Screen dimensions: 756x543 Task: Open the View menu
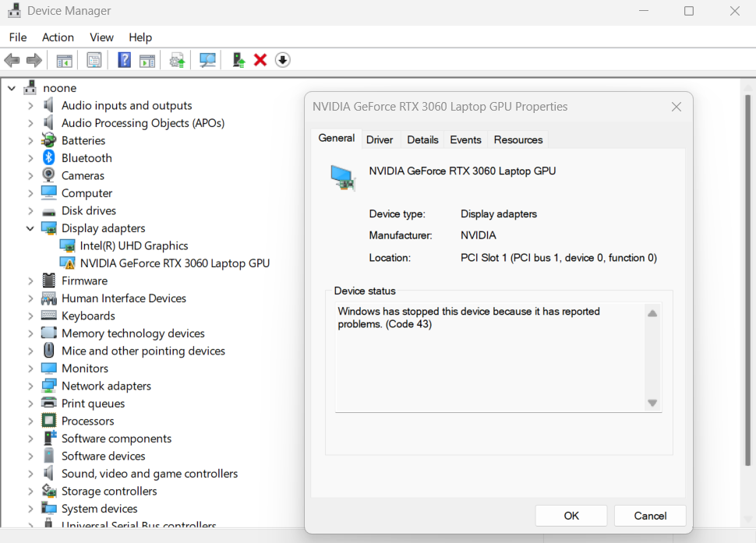coord(101,37)
